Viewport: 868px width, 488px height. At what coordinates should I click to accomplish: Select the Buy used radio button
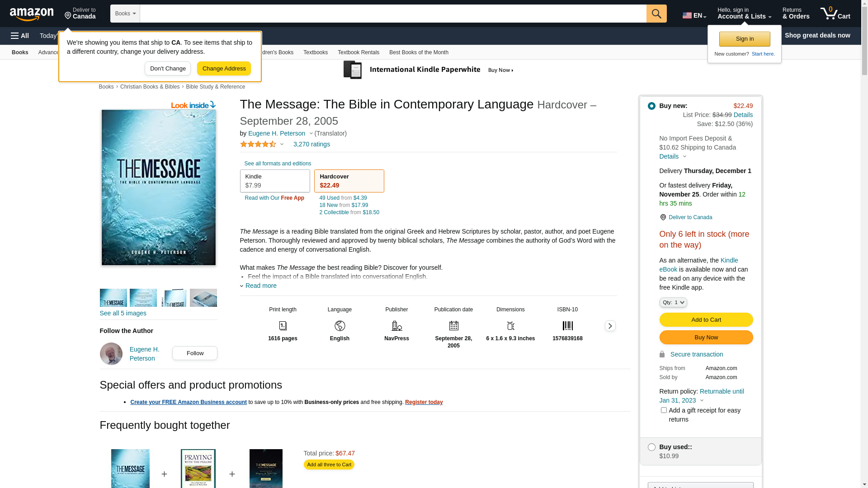pos(651,447)
